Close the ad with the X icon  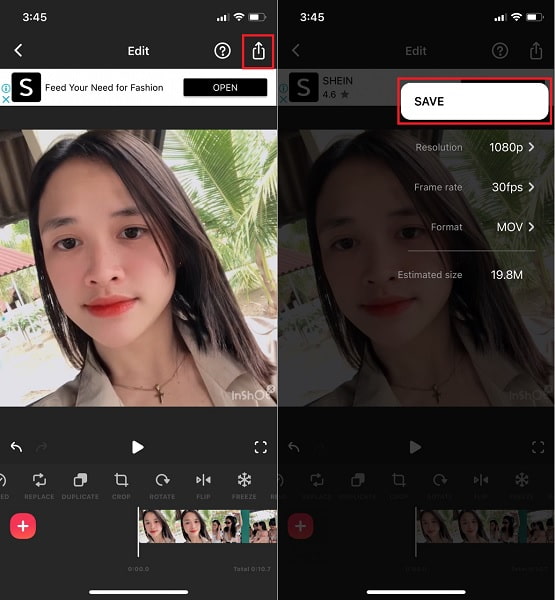tap(6, 99)
